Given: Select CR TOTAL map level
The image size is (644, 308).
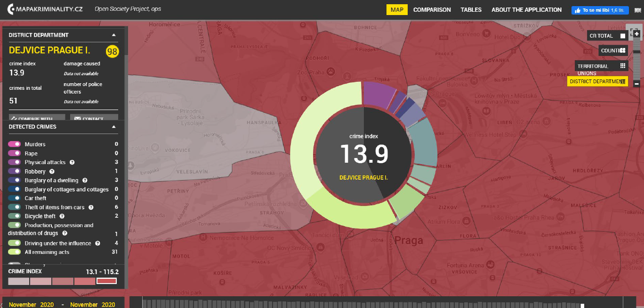Looking at the screenshot, I should [607, 36].
